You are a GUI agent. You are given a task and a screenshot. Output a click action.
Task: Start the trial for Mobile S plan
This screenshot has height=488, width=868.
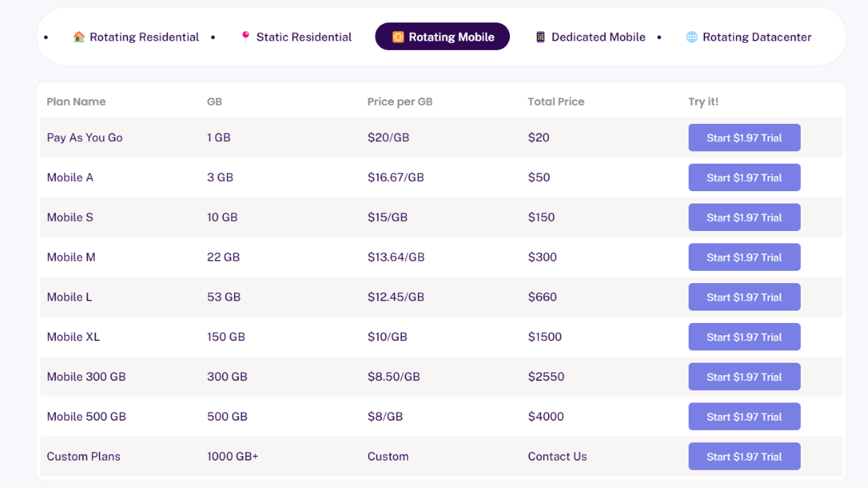pos(744,217)
